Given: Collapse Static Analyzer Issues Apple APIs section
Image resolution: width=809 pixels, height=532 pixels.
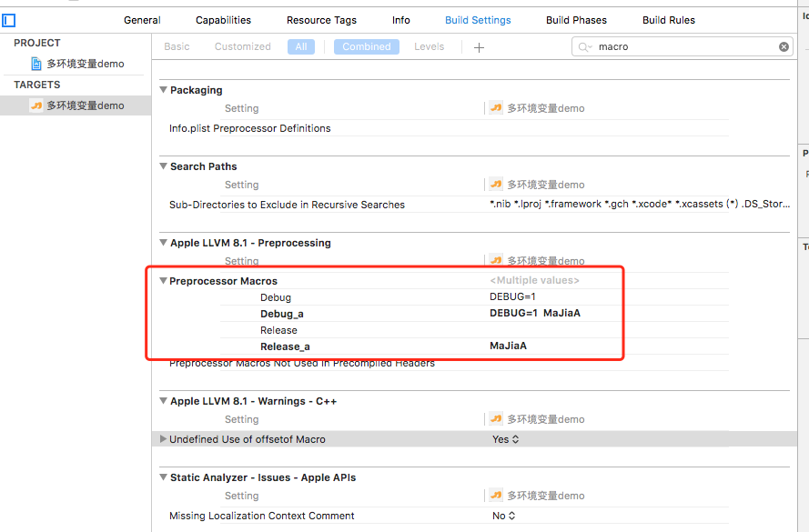Looking at the screenshot, I should coord(163,477).
